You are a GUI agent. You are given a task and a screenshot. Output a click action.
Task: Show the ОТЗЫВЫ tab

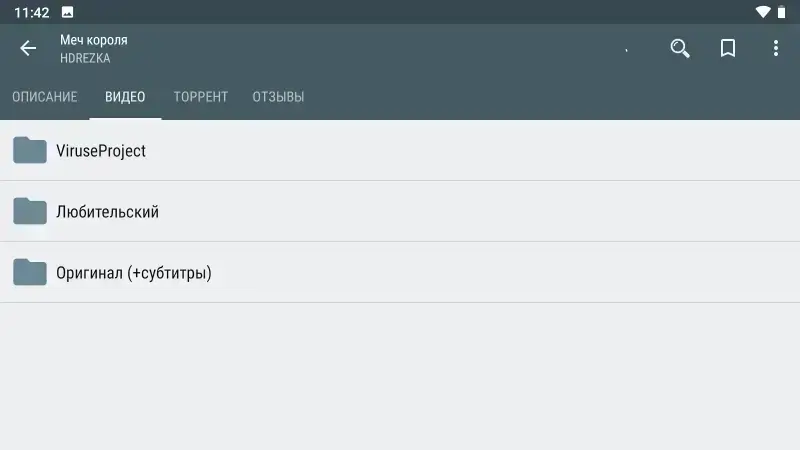tap(278, 97)
